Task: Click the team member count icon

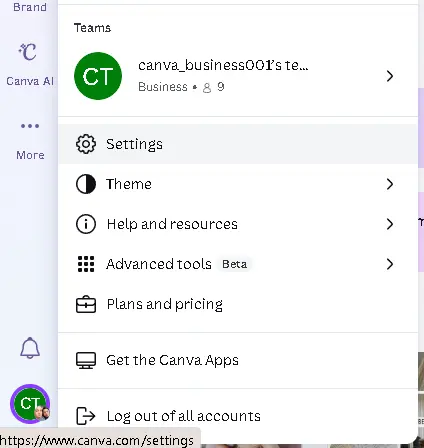Action: [207, 88]
